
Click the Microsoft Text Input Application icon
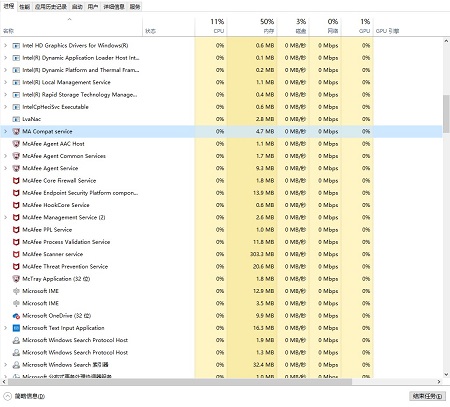click(16, 328)
